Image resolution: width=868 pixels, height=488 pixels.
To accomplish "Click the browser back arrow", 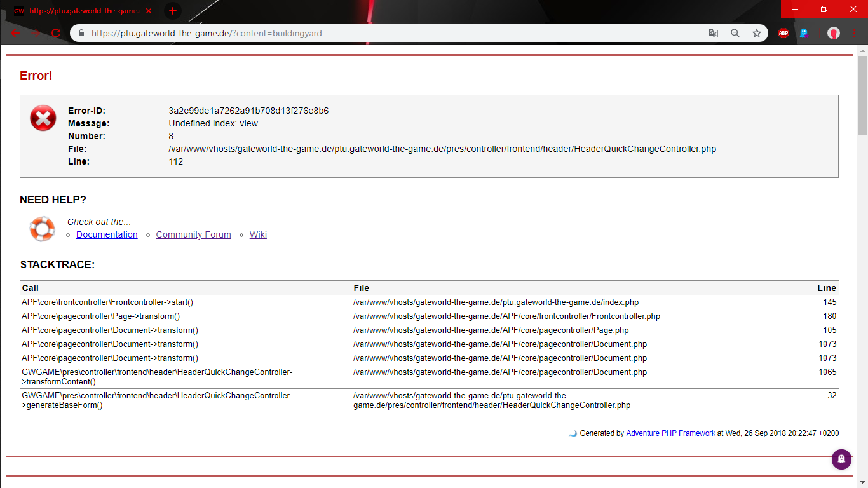I will pyautogui.click(x=15, y=33).
